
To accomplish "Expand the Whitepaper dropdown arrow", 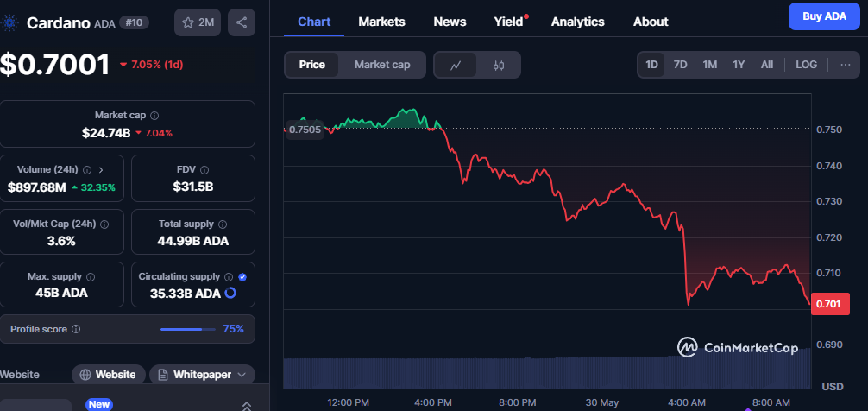I will tap(242, 375).
